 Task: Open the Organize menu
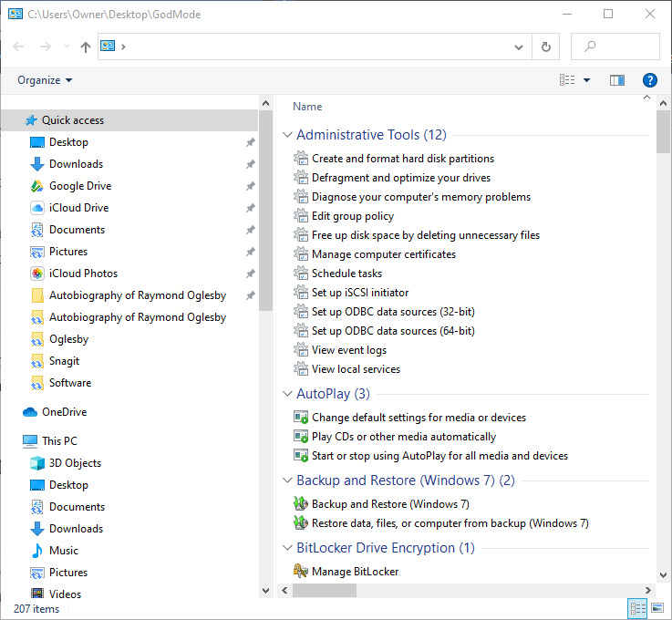pyautogui.click(x=45, y=80)
